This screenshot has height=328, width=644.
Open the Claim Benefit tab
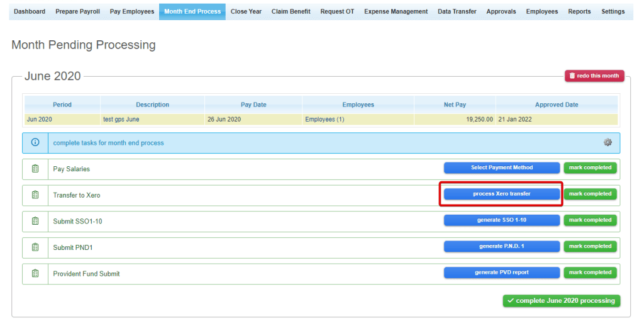point(291,11)
